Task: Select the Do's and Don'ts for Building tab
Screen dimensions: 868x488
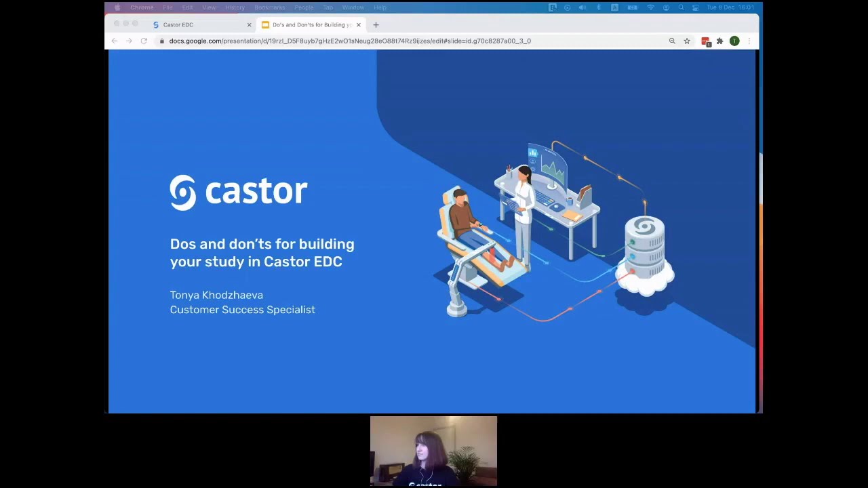Action: pos(312,25)
